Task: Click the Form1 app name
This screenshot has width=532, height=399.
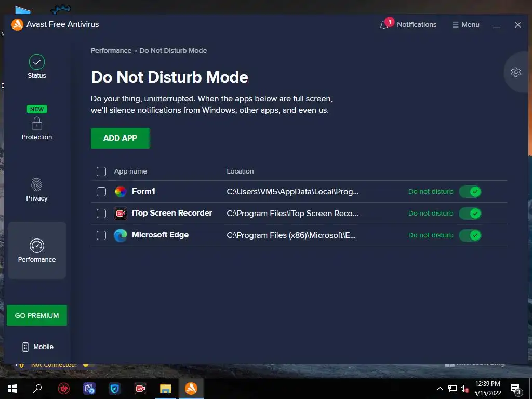Action: (x=143, y=191)
